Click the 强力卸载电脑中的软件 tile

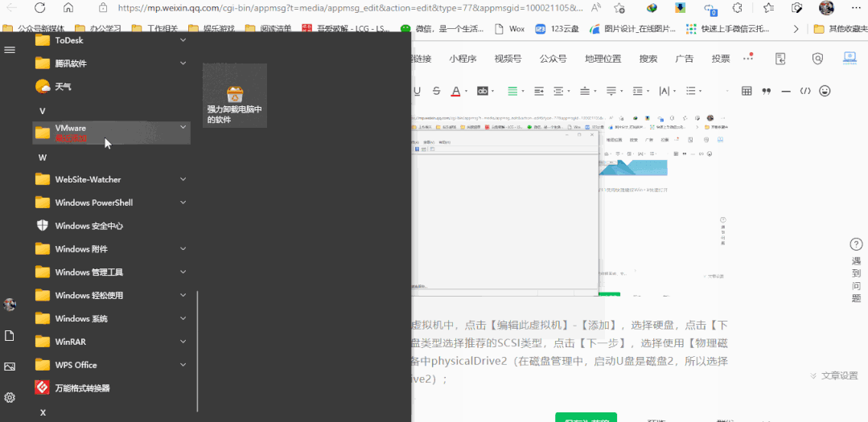[235, 95]
